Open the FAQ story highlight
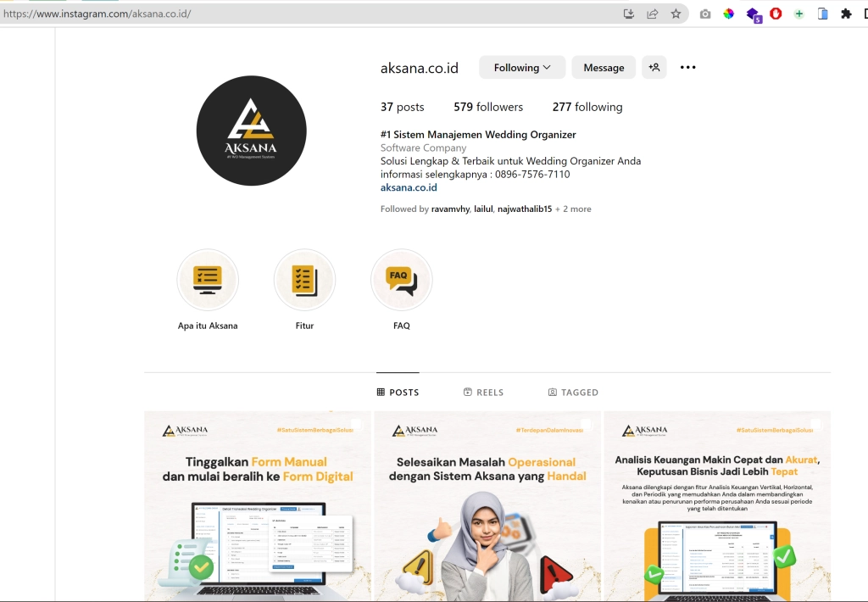This screenshot has height=602, width=868. point(402,281)
